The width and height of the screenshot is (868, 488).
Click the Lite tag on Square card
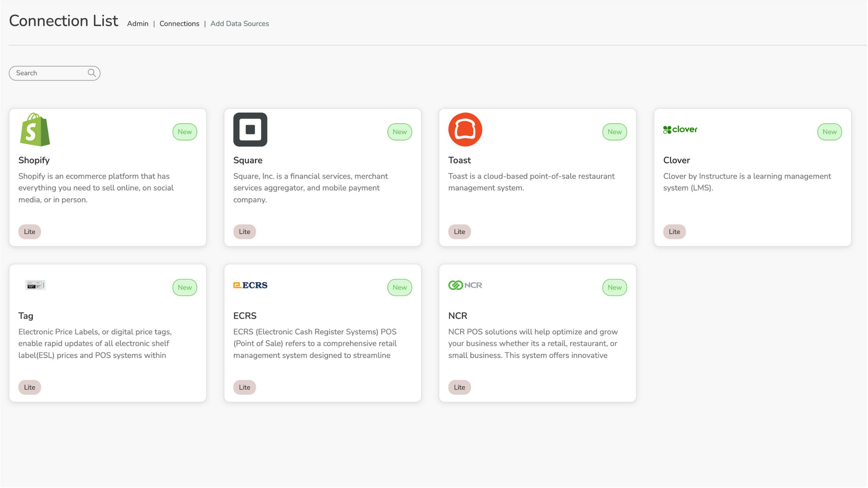pos(244,232)
